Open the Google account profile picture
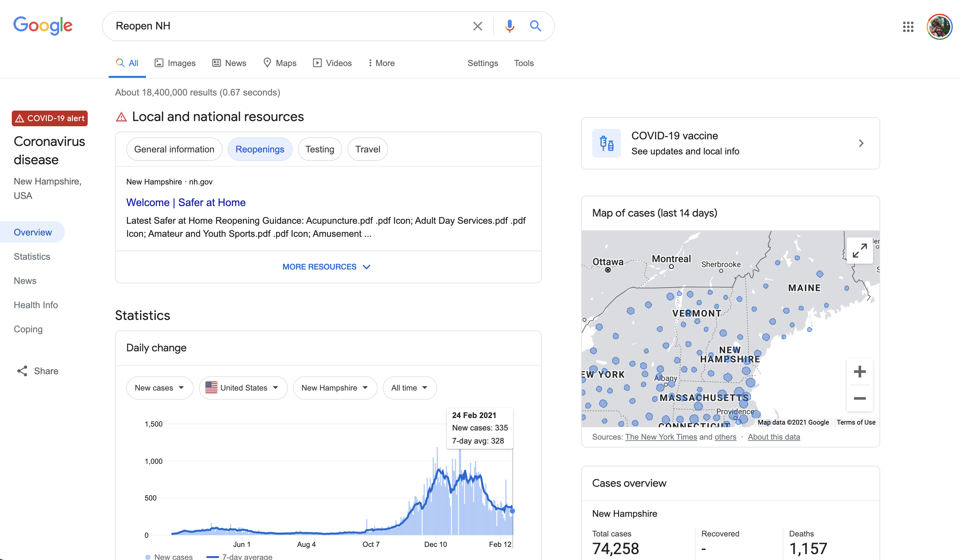This screenshot has width=960, height=560. click(x=939, y=26)
